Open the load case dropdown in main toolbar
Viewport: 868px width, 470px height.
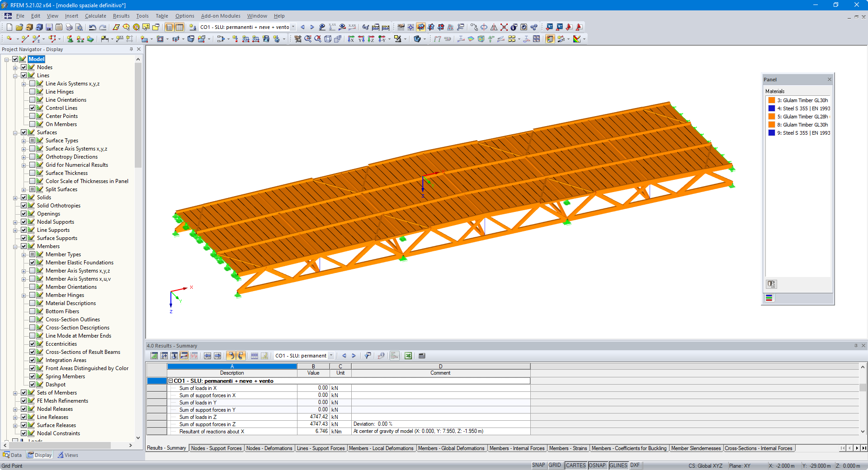point(293,27)
